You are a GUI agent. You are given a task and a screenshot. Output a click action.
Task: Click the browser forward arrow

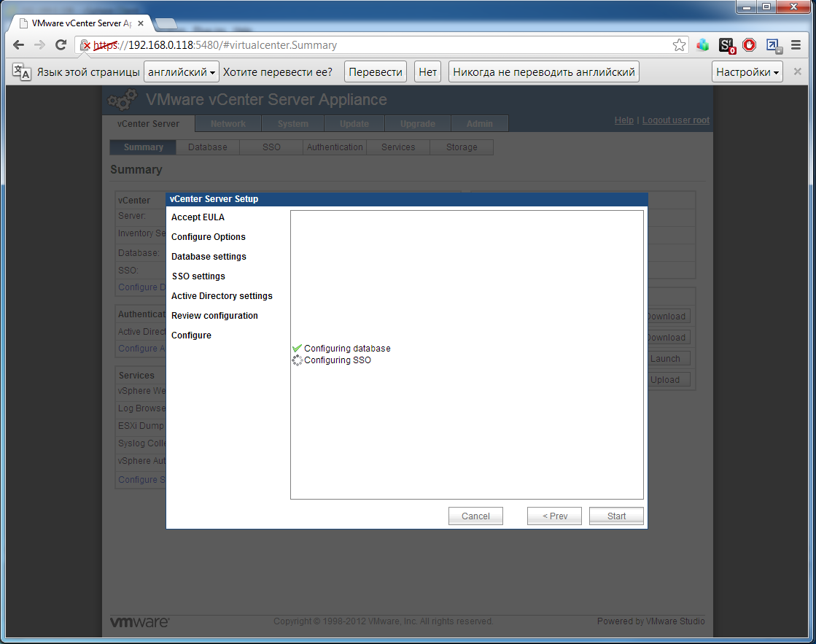(x=39, y=44)
